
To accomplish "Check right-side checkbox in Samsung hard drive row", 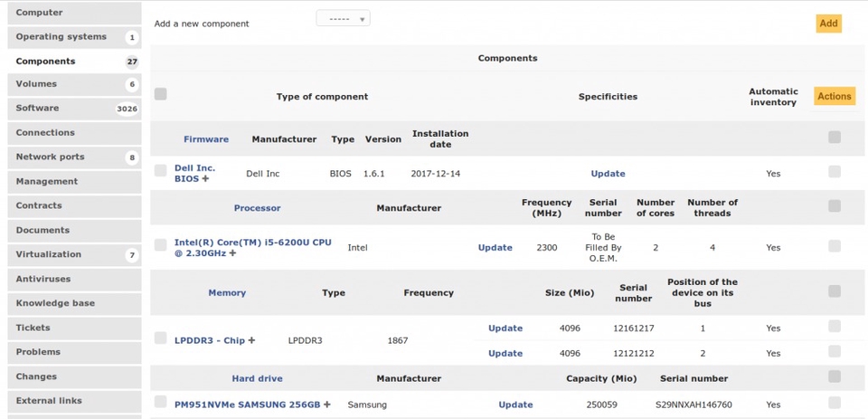I will pyautogui.click(x=835, y=403).
